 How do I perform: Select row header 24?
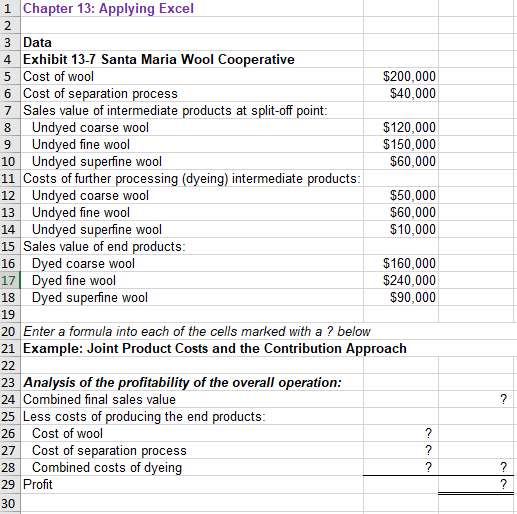[10, 399]
